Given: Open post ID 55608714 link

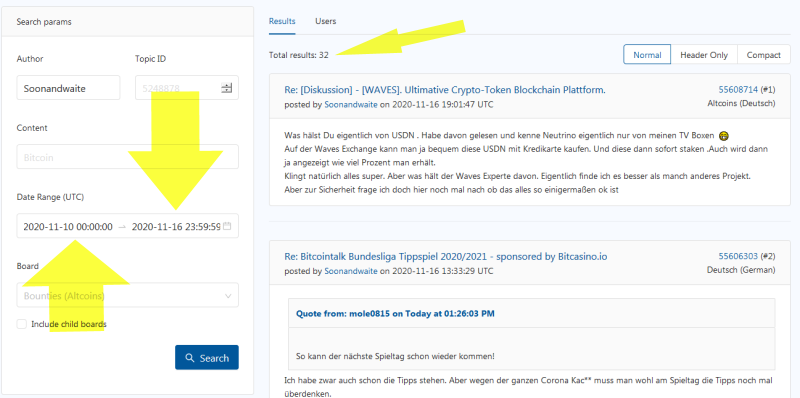Looking at the screenshot, I should coord(738,90).
